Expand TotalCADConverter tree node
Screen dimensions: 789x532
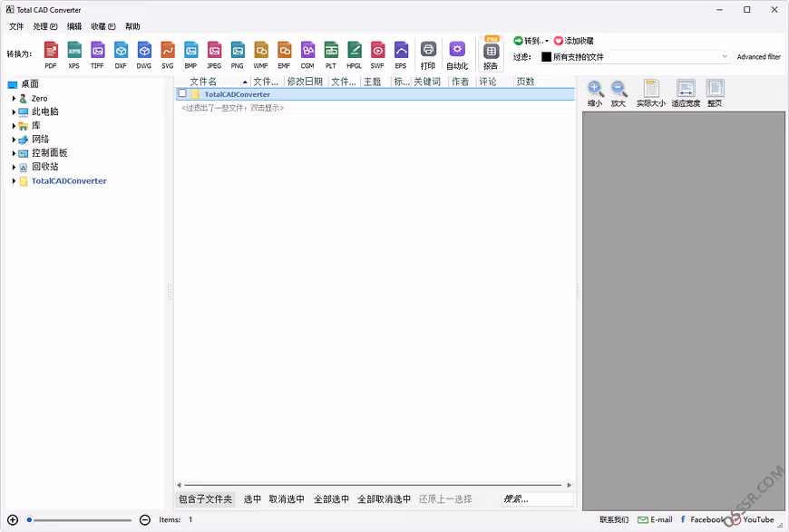pyautogui.click(x=14, y=181)
